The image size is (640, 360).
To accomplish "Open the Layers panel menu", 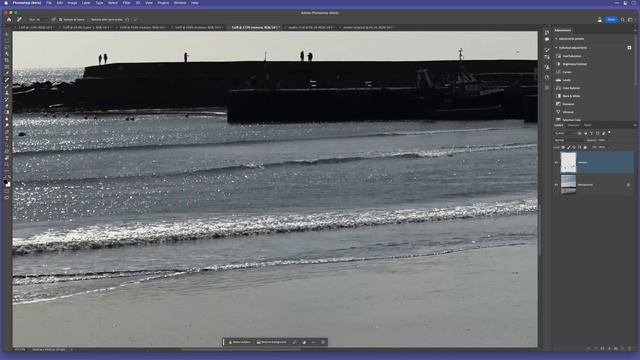I will tap(635, 125).
